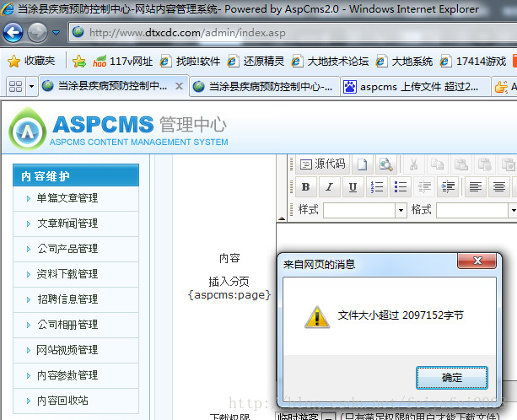Increase indent in the editor

point(448,187)
